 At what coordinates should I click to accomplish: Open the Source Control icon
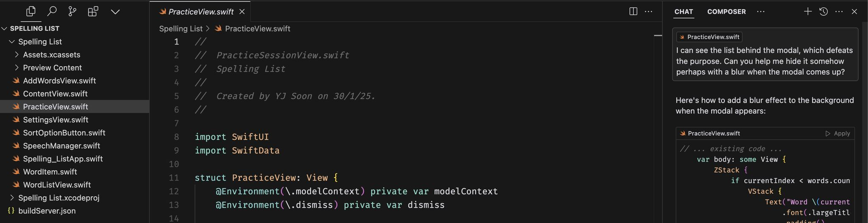pos(72,11)
